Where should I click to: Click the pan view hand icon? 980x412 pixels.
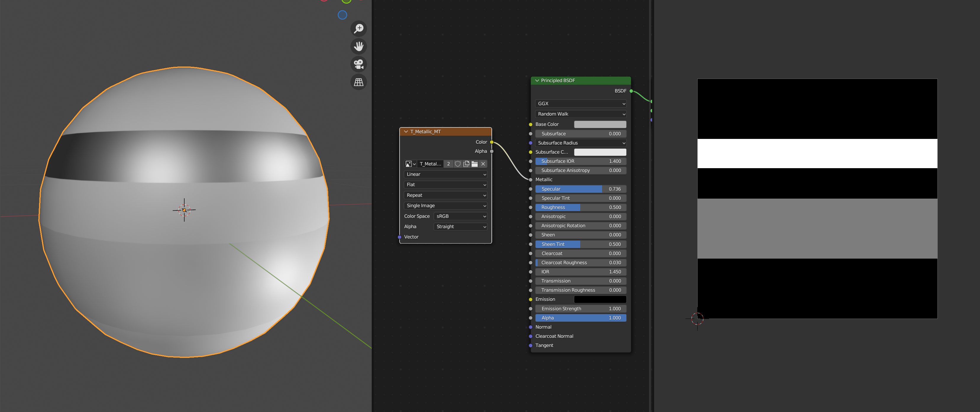[358, 46]
